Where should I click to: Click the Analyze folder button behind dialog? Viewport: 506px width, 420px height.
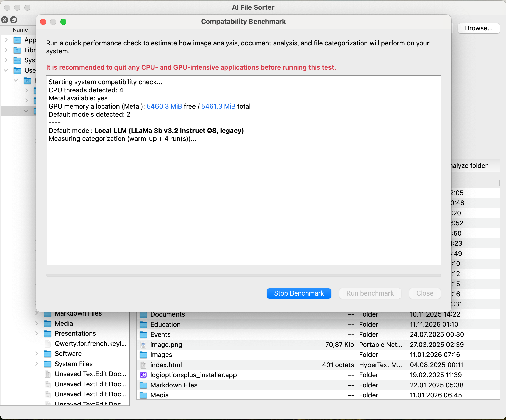[x=476, y=166]
